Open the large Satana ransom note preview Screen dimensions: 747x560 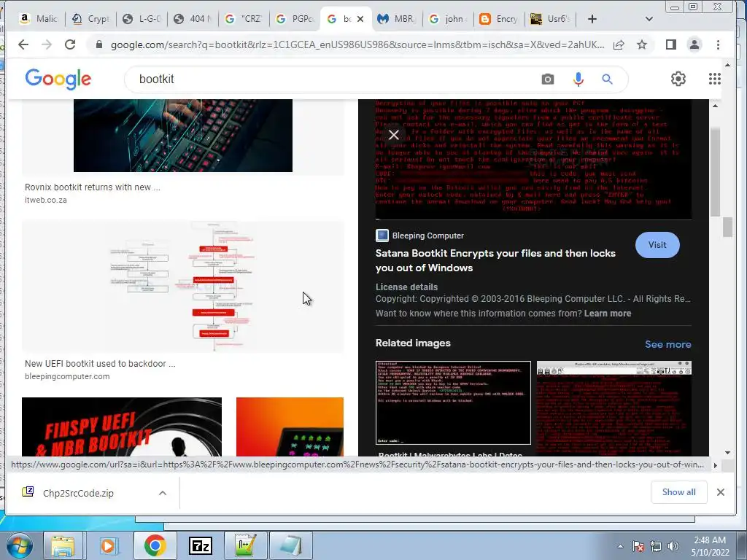point(533,160)
